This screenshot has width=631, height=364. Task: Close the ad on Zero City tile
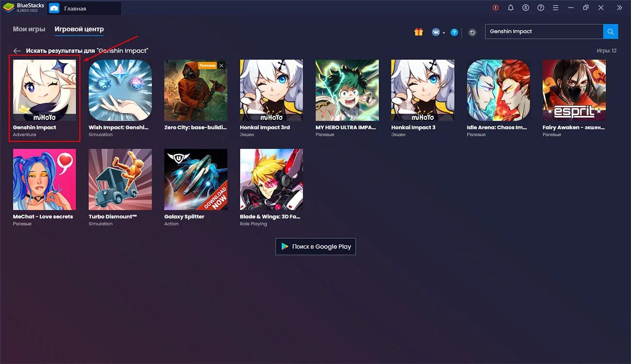click(x=221, y=66)
